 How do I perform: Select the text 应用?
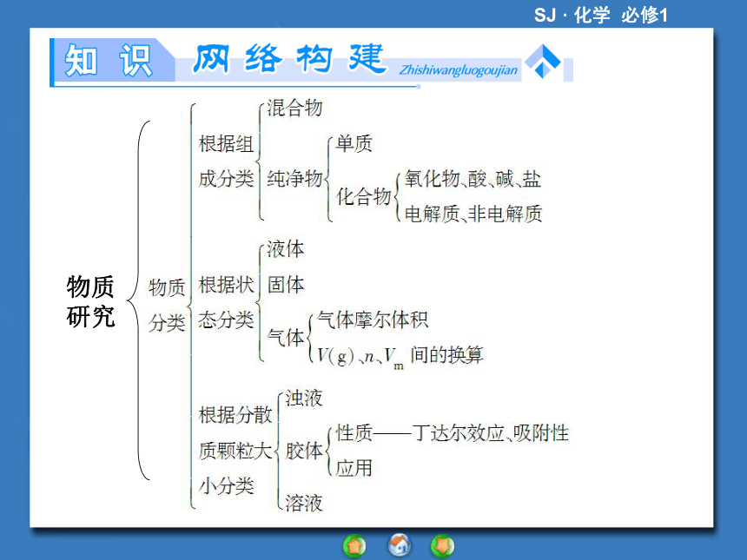point(354,468)
